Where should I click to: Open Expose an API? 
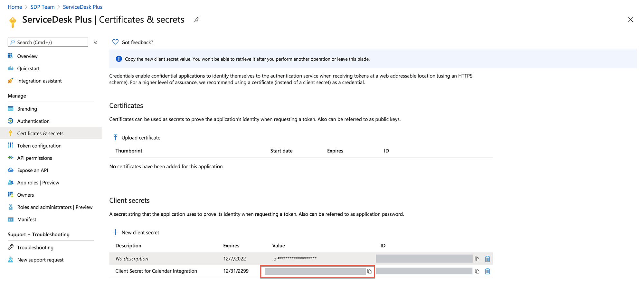point(33,170)
